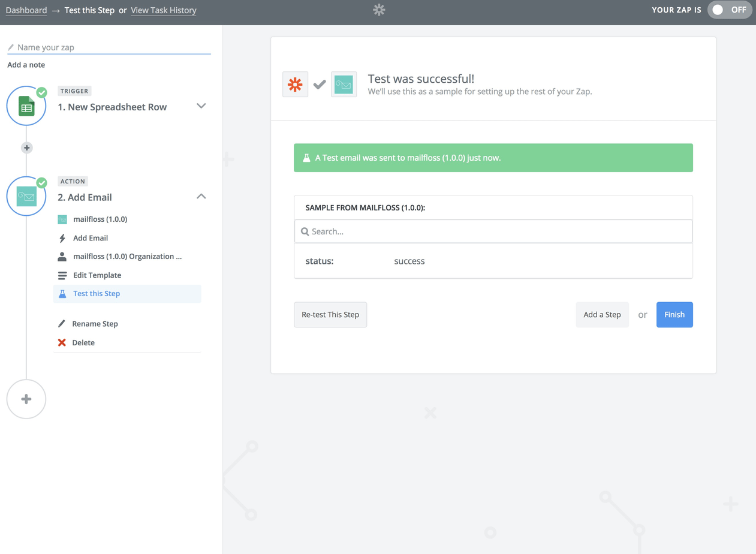
Task: Click the small mailfloss icon in step list
Action: click(x=62, y=219)
